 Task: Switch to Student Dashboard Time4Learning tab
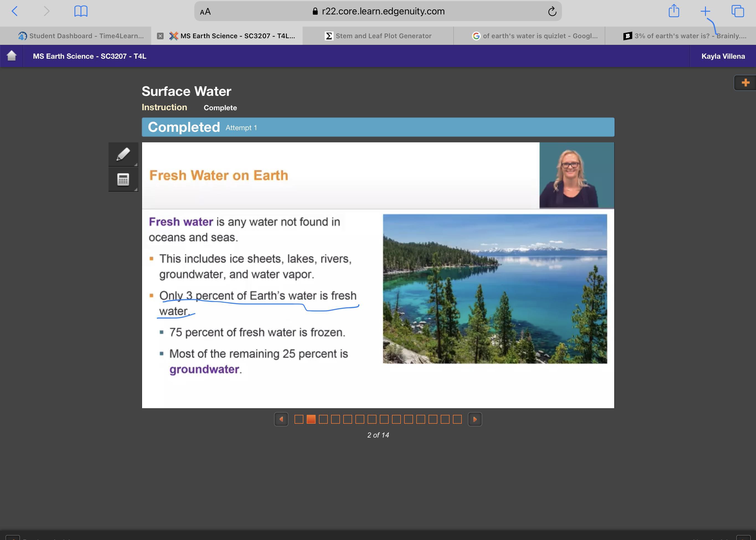(x=81, y=36)
